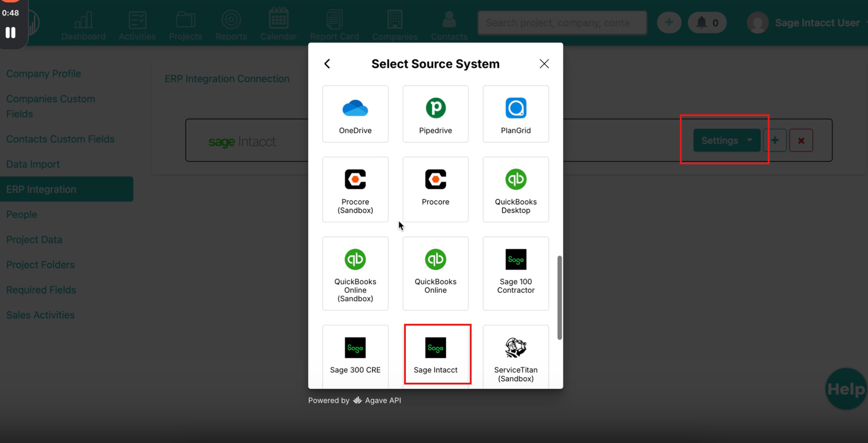868x443 pixels.
Task: Choose the Sage 300 CRE tile
Action: pos(355,356)
